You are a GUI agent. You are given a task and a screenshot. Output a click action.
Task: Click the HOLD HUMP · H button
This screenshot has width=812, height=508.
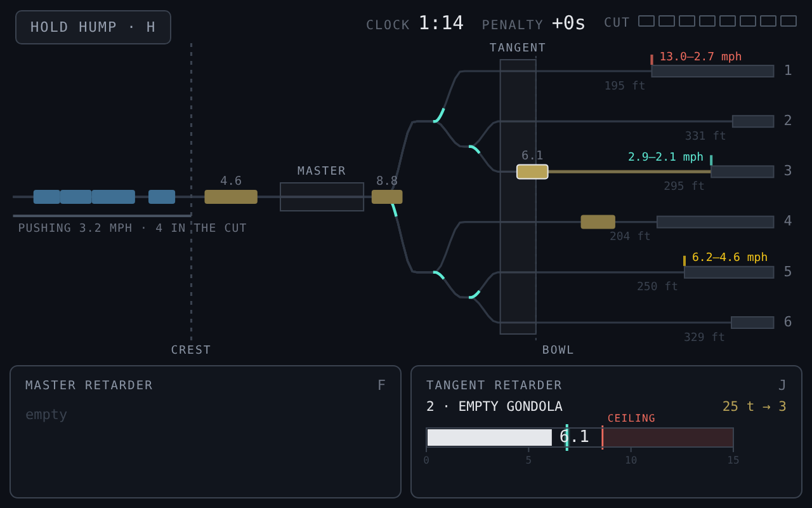coord(93,27)
